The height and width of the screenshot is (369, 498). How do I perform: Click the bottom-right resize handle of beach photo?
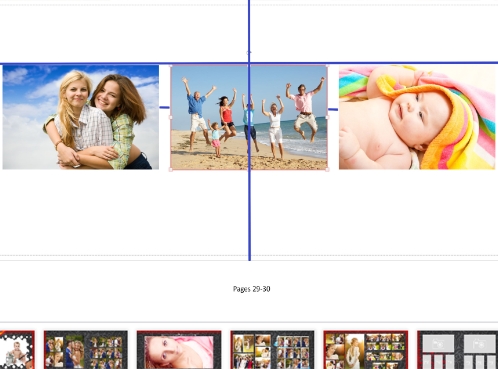(327, 170)
